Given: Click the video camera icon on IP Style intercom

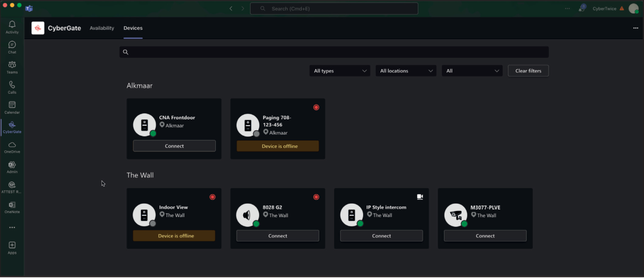Looking at the screenshot, I should 420,196.
